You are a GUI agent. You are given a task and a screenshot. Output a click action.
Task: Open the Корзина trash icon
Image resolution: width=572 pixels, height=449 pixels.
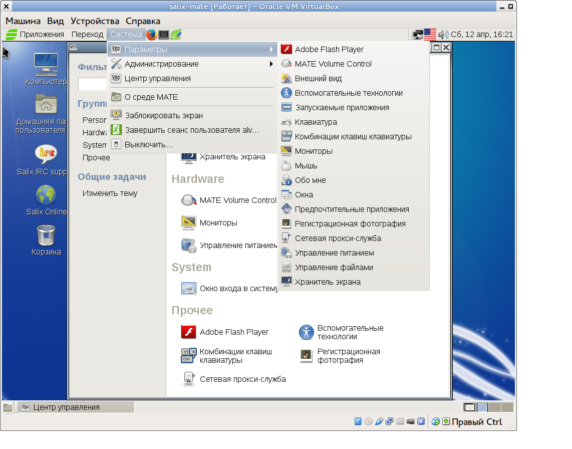coord(46,240)
